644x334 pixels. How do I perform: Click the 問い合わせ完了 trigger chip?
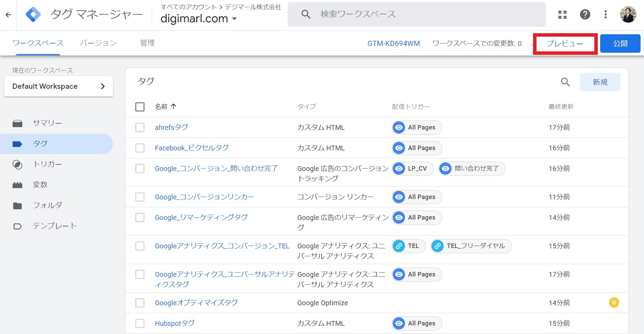click(472, 169)
